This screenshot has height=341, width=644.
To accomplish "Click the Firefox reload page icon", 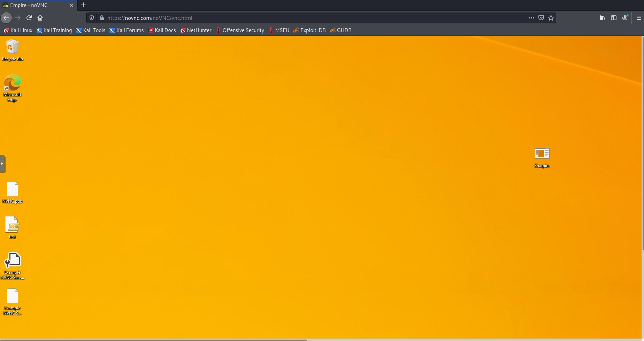I will [29, 18].
